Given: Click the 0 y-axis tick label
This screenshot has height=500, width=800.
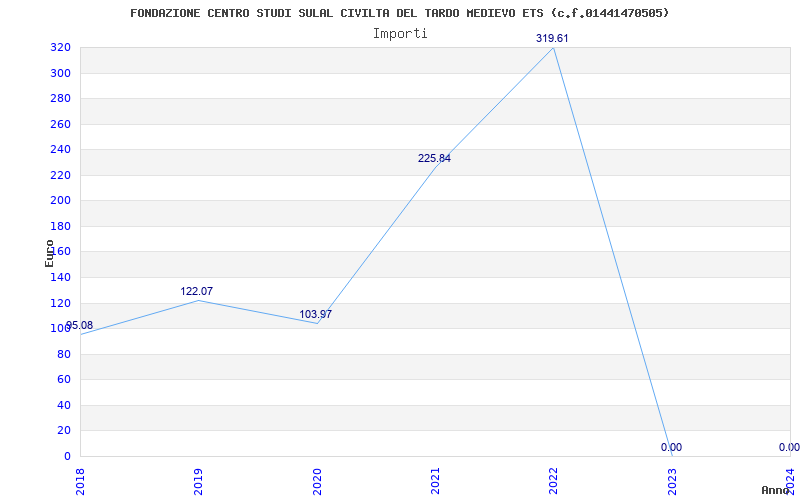Looking at the screenshot, I should click(x=67, y=457).
